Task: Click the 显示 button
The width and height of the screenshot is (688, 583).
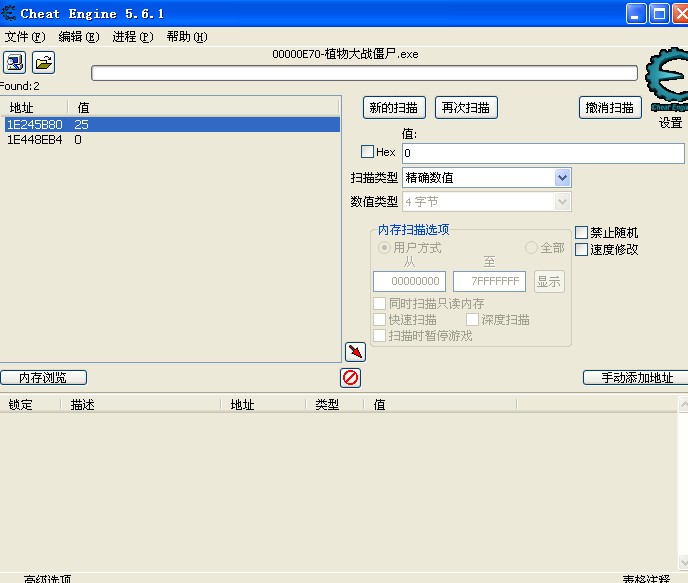Action: 549,281
